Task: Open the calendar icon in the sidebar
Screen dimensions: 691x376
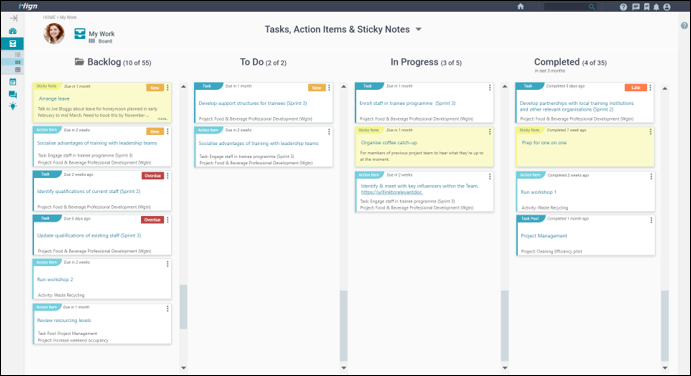Action: (13, 82)
